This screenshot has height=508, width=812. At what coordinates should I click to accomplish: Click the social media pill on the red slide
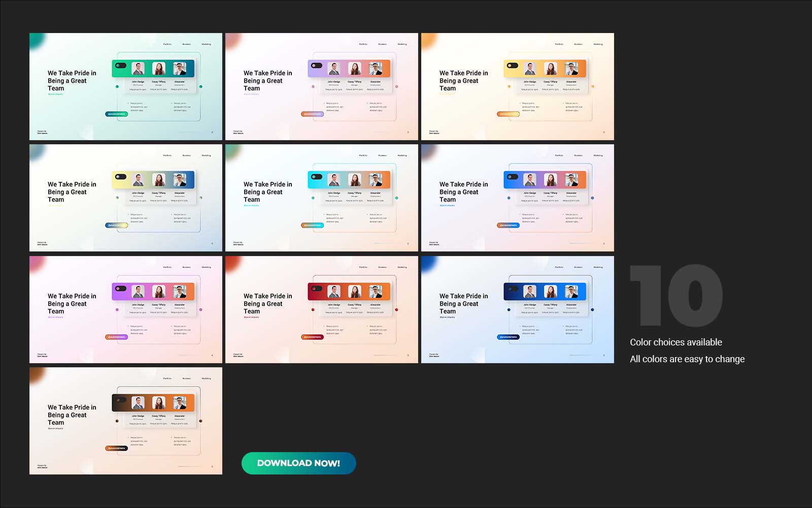(x=312, y=337)
